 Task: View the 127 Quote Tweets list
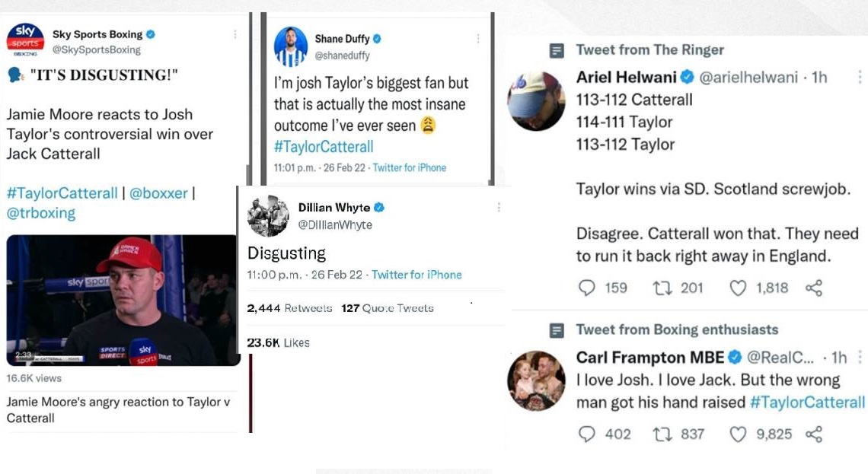pyautogui.click(x=388, y=308)
